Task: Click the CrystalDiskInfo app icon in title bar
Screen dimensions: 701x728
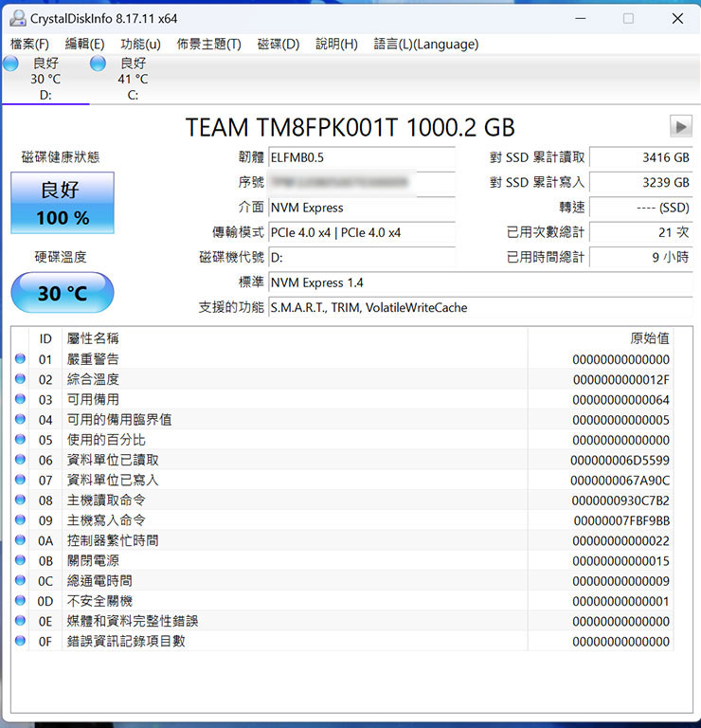Action: 18,19
